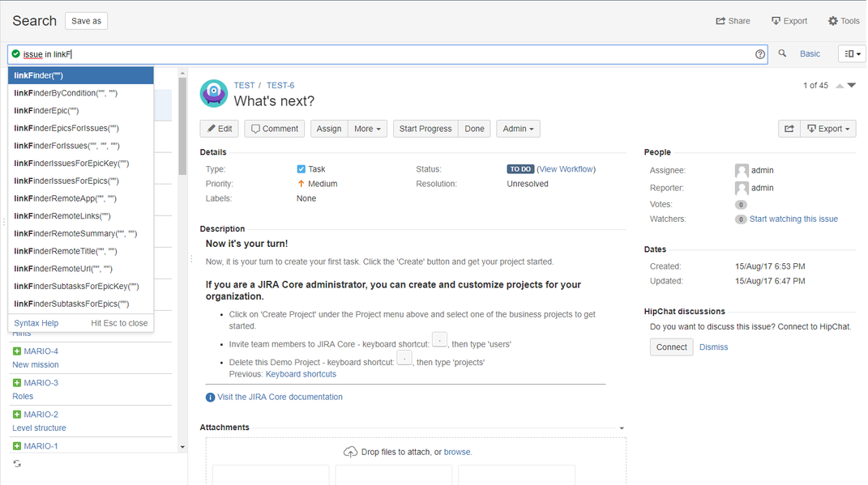Viewport: 868px width, 485px height.
Task: Select linkFinderSubtasksForEpicKey suggestion
Action: [x=81, y=287]
